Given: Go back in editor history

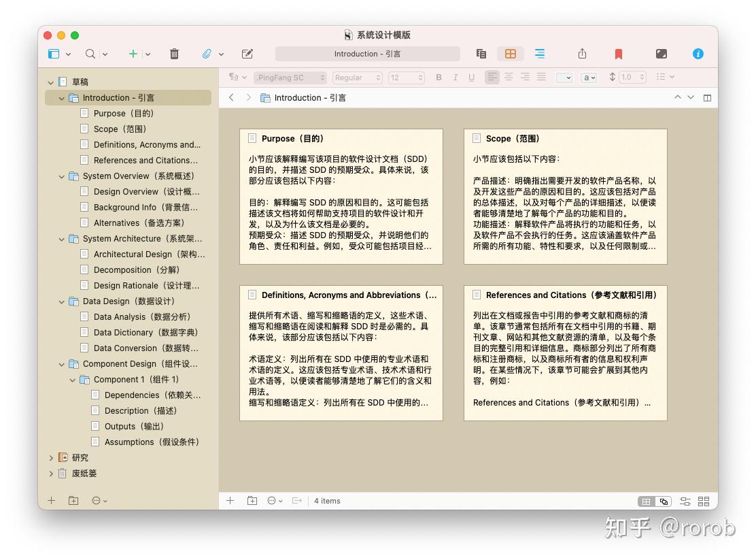Looking at the screenshot, I should click(231, 97).
